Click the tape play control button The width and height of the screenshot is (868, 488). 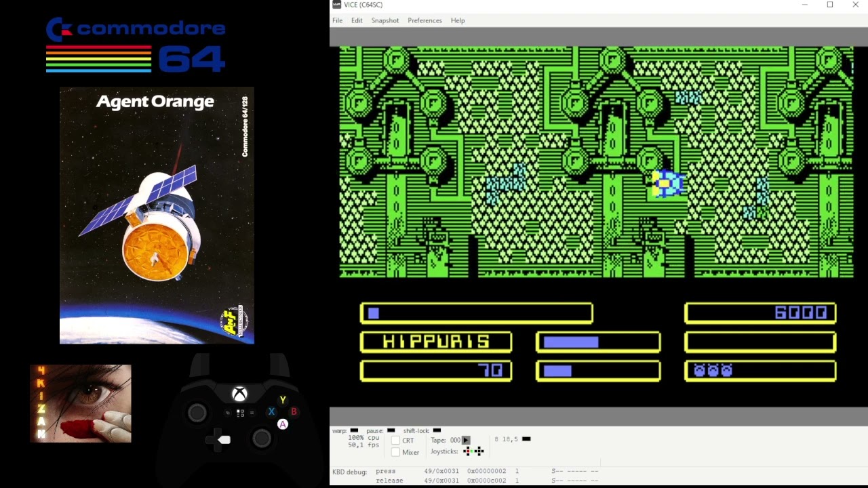click(x=465, y=441)
